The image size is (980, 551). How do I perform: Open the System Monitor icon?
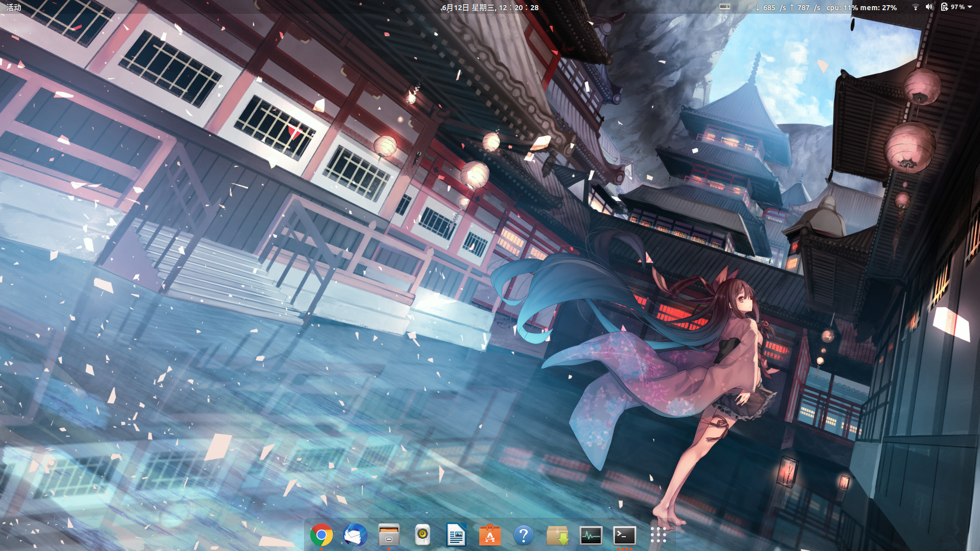pyautogui.click(x=591, y=535)
